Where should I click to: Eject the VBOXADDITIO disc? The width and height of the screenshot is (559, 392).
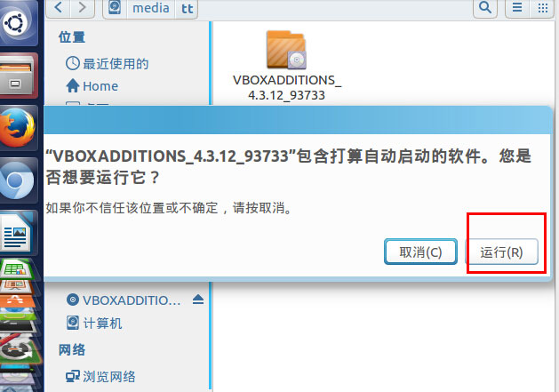pos(198,300)
